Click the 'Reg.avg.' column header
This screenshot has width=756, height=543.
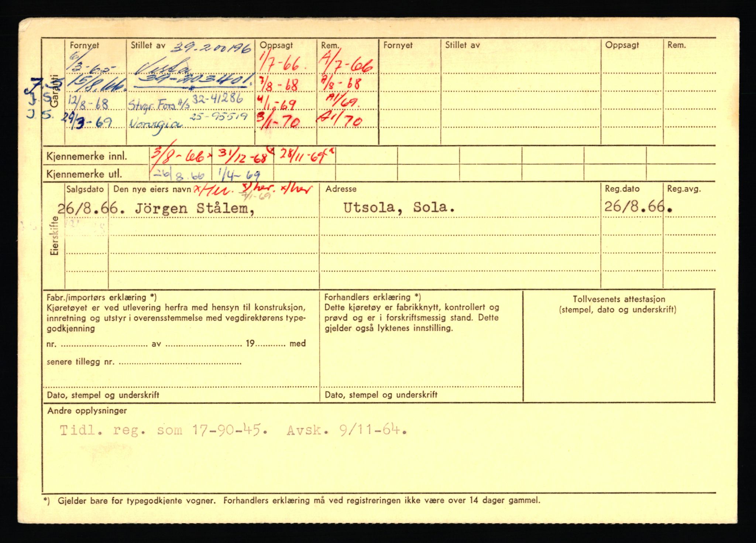point(684,189)
